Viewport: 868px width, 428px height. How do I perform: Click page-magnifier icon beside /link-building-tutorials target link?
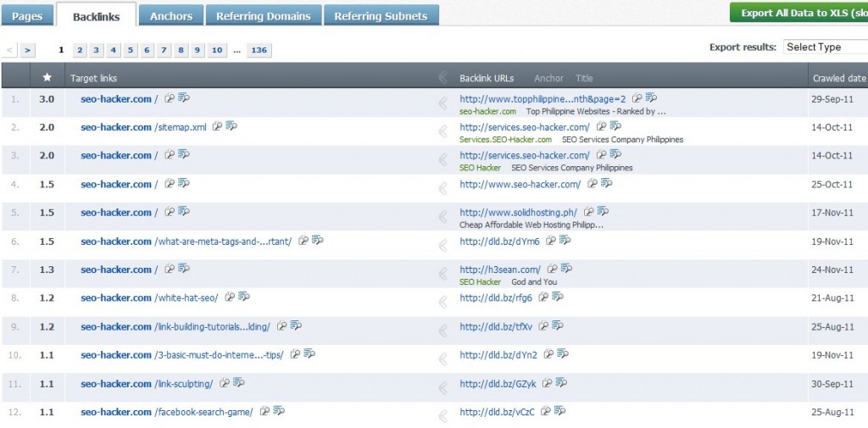pyautogui.click(x=281, y=325)
